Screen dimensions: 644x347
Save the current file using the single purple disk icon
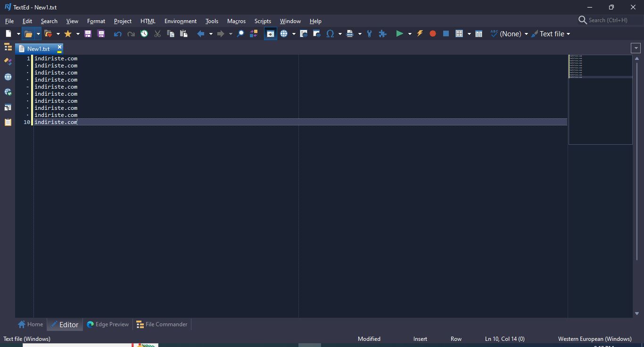pos(88,33)
